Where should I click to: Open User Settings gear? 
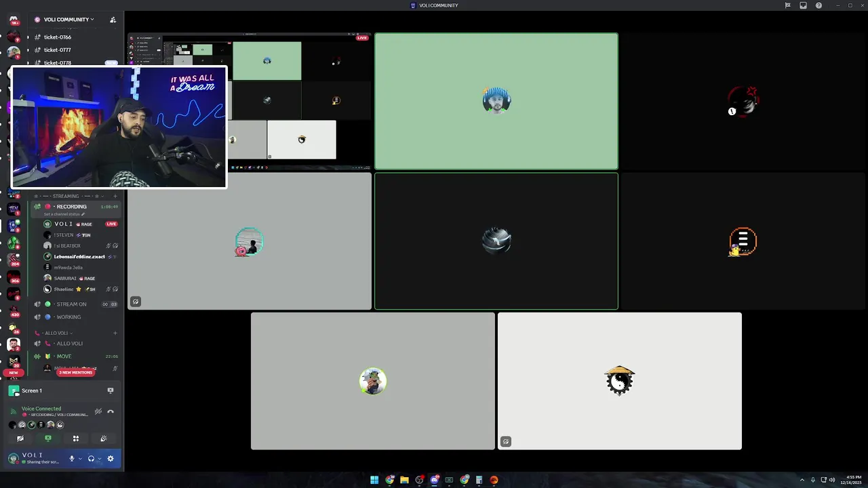pyautogui.click(x=111, y=459)
